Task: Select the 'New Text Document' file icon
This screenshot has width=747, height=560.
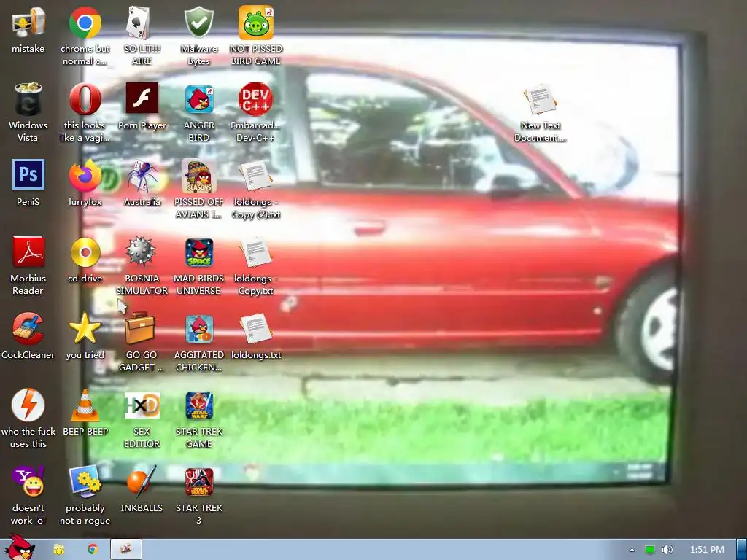Action: pyautogui.click(x=541, y=99)
